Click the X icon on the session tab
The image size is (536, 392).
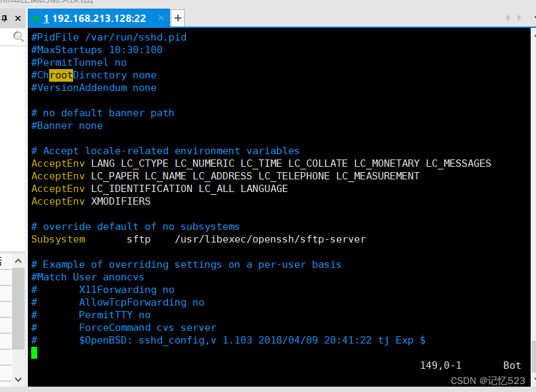pyautogui.click(x=159, y=17)
